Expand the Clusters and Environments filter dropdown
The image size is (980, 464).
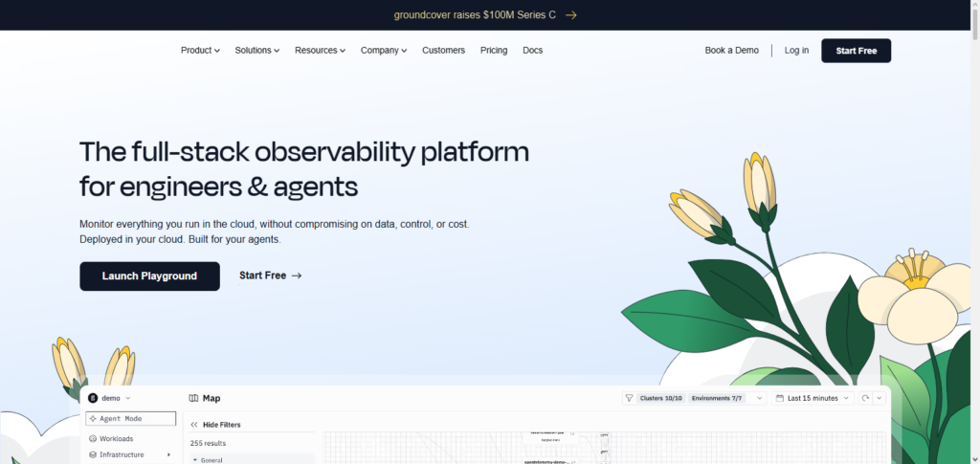759,398
